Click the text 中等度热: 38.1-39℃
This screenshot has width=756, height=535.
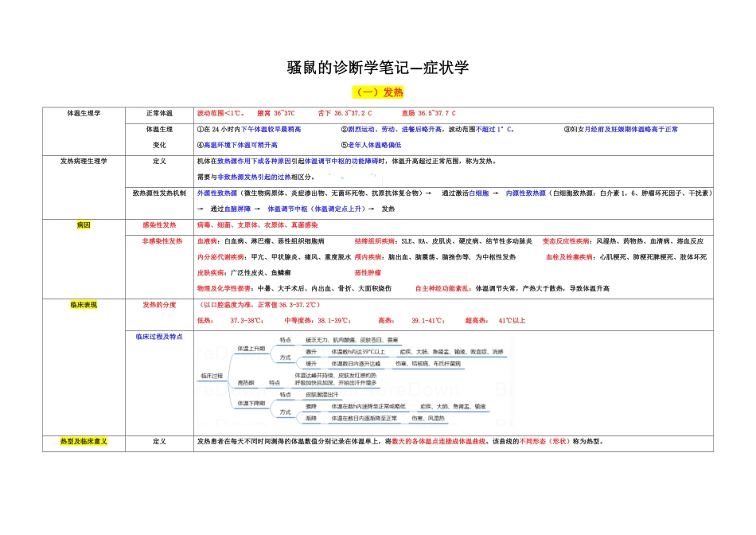(x=318, y=320)
